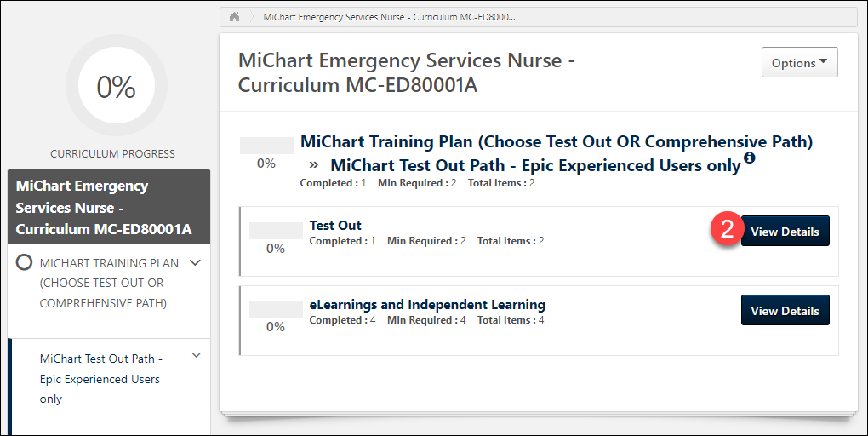
Task: Click the eLearnings and Independent Learning title
Action: pyautogui.click(x=427, y=305)
